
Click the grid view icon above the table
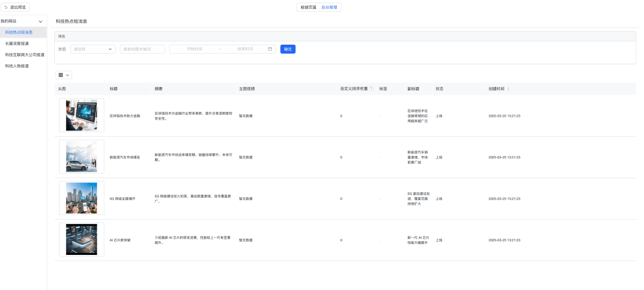61,75
